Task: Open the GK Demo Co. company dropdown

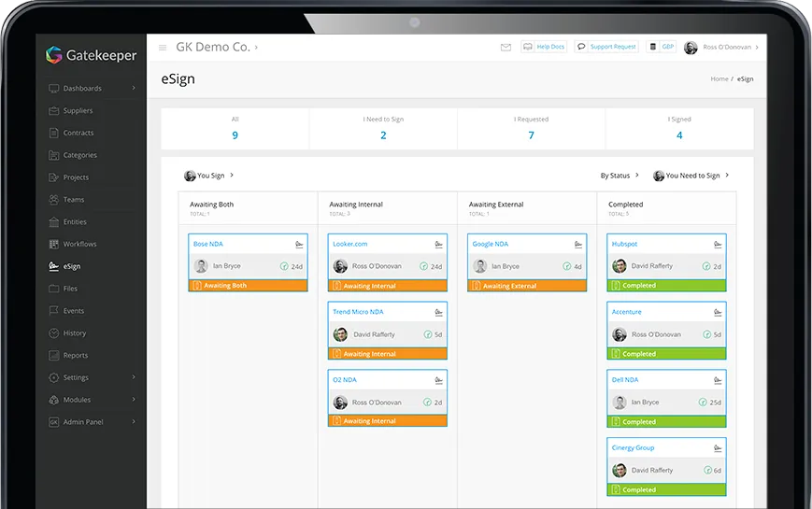Action: (217, 47)
